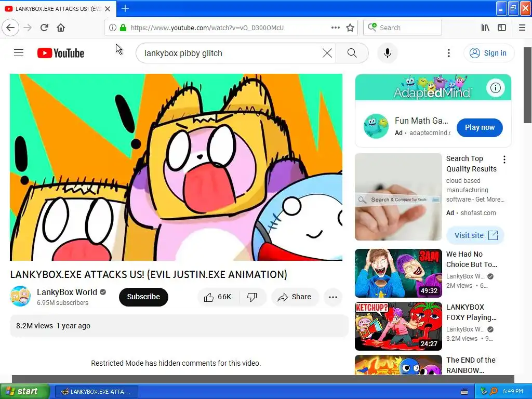
Task: Open the LANKYBOX FOXY Playing thumbnail
Action: coord(398,326)
